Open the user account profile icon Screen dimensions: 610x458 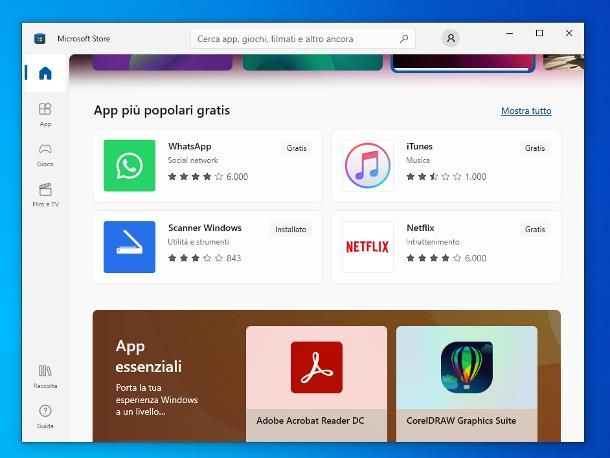pos(450,39)
